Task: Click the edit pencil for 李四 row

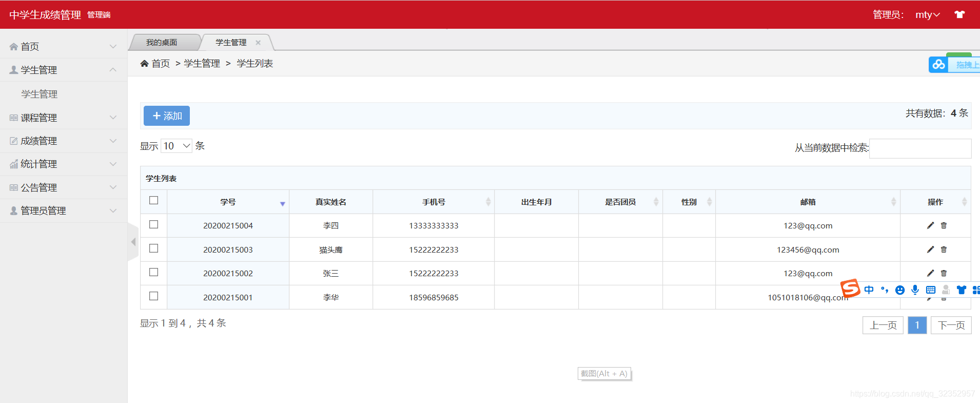Action: coord(930,225)
